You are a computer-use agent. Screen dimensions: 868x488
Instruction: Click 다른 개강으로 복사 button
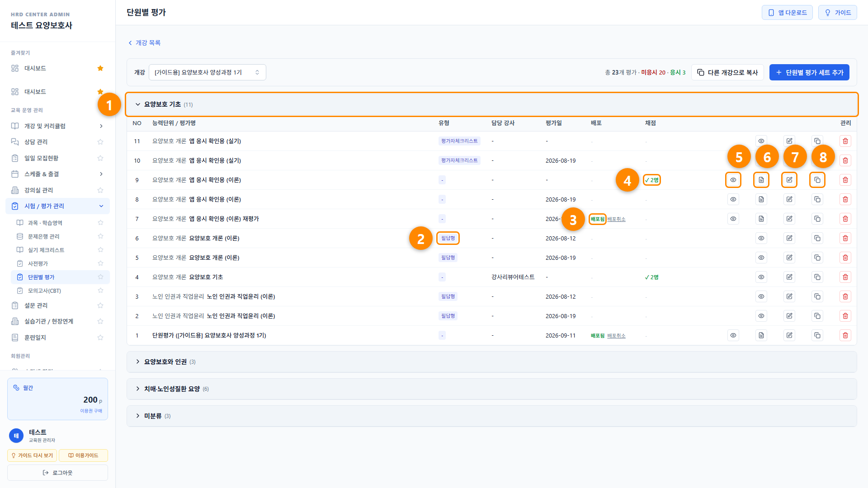(727, 72)
